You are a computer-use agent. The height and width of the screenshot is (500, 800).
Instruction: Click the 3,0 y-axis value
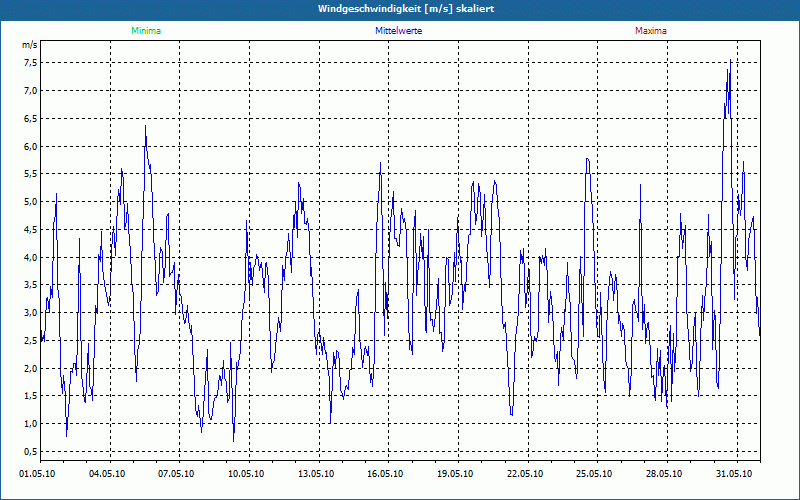click(31, 313)
